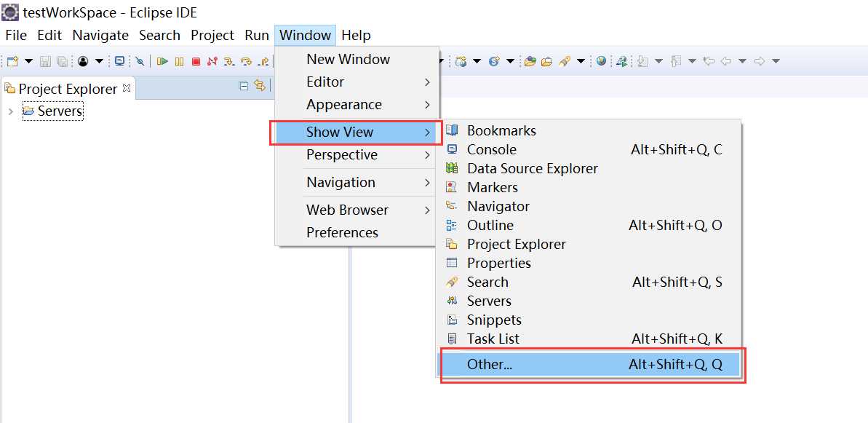Open the File menu
Image resolution: width=868 pixels, height=423 pixels.
tap(15, 36)
